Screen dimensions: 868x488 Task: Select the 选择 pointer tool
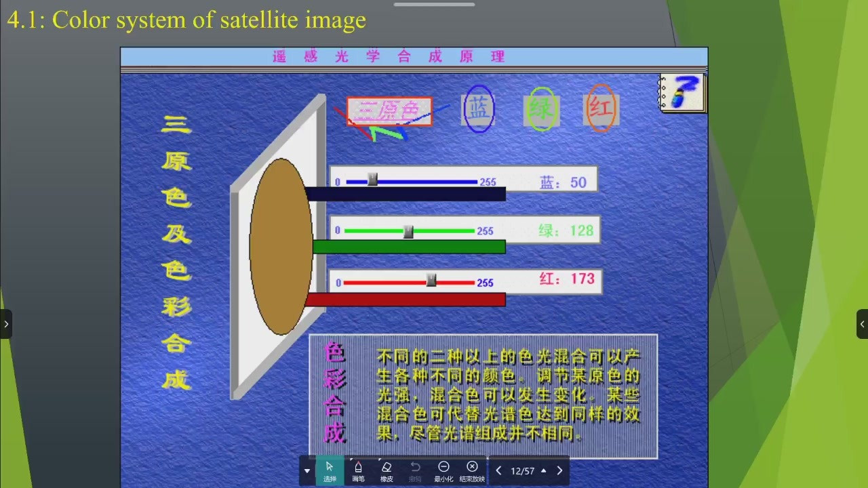tap(330, 470)
